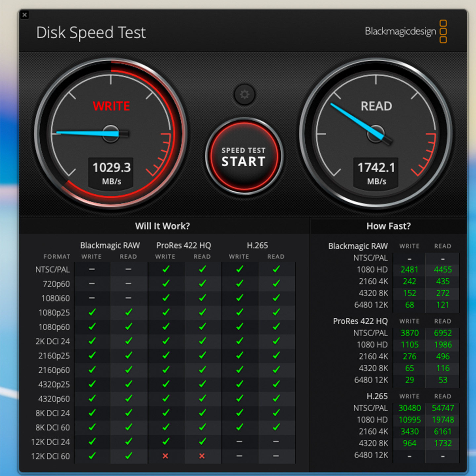The image size is (476, 476).
Task: Click the close X at the window's top-left
Action: coord(24,15)
